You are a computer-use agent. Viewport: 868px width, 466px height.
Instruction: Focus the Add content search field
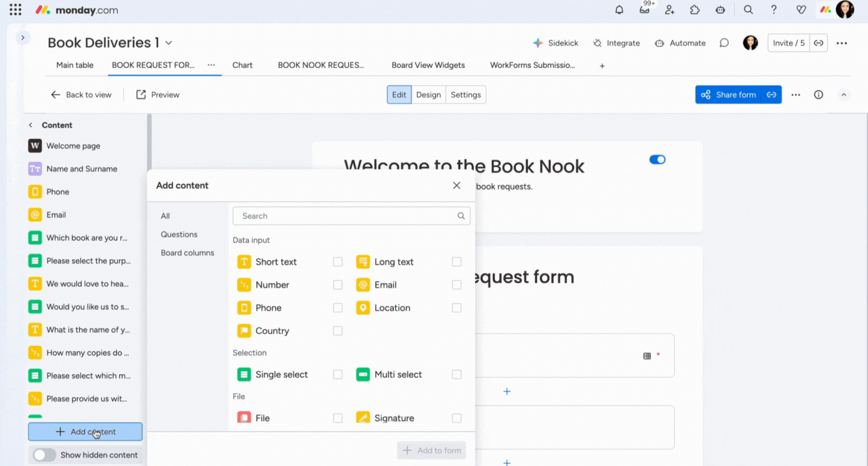click(351, 216)
